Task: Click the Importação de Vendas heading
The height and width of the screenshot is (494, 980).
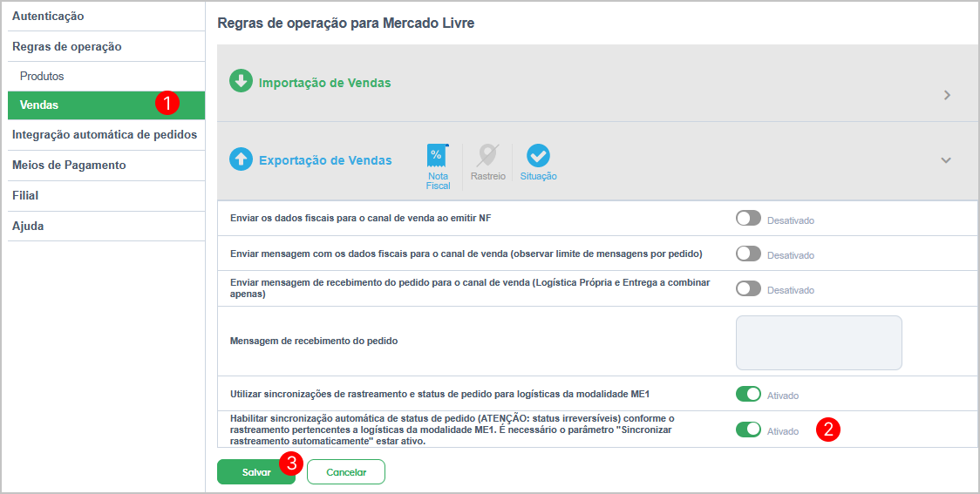Action: tap(325, 83)
